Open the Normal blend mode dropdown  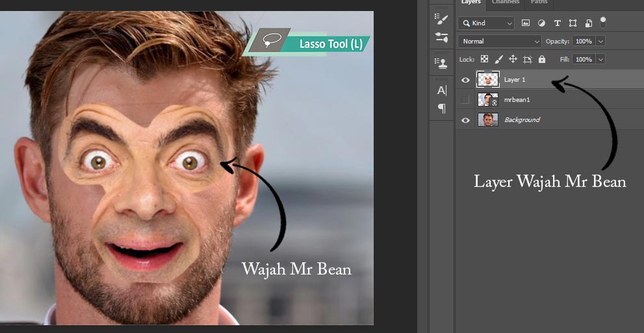[500, 42]
